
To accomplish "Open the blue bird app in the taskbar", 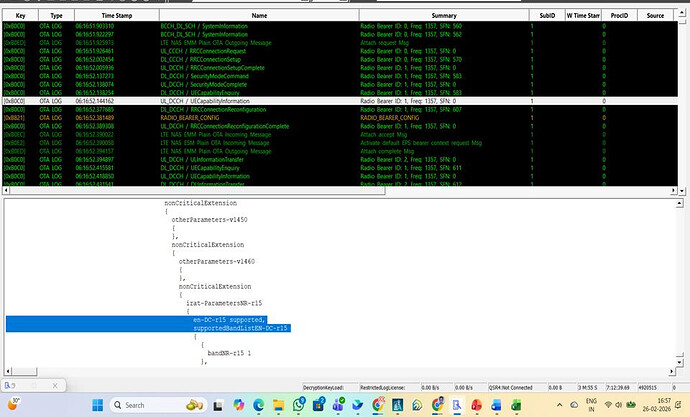I will [358, 405].
